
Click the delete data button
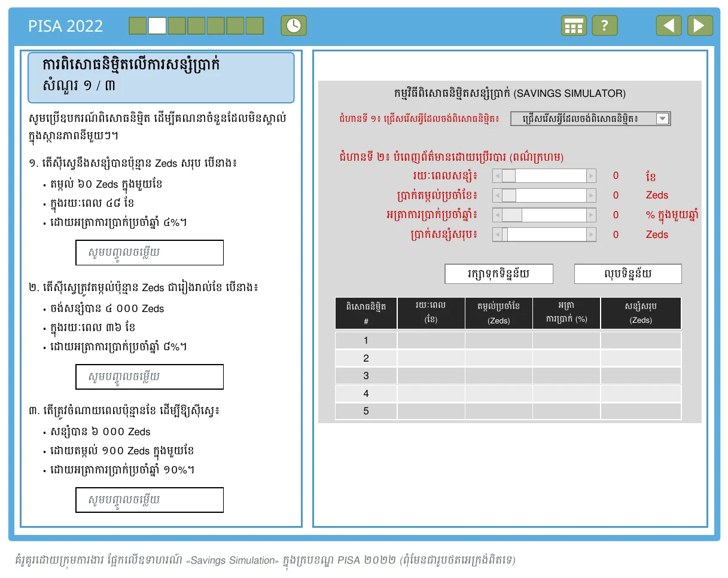point(628,274)
